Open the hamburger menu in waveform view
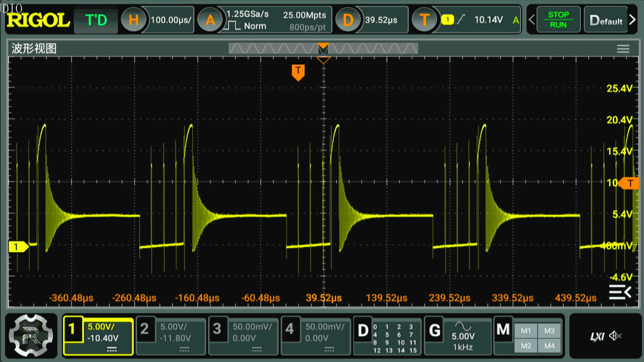The height and width of the screenshot is (362, 644). click(623, 49)
